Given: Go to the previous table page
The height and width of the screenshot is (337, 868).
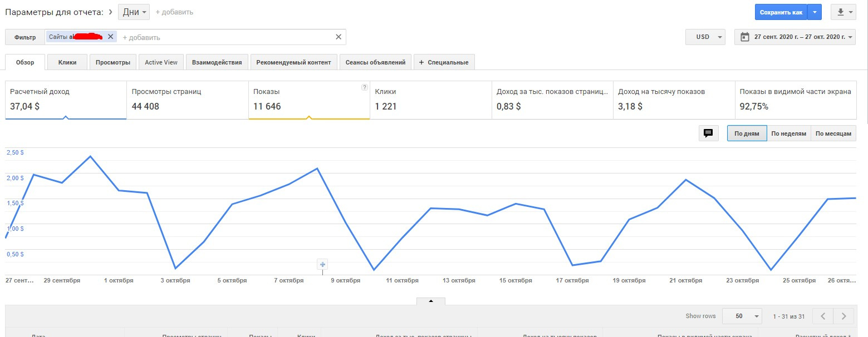Looking at the screenshot, I should (x=823, y=316).
